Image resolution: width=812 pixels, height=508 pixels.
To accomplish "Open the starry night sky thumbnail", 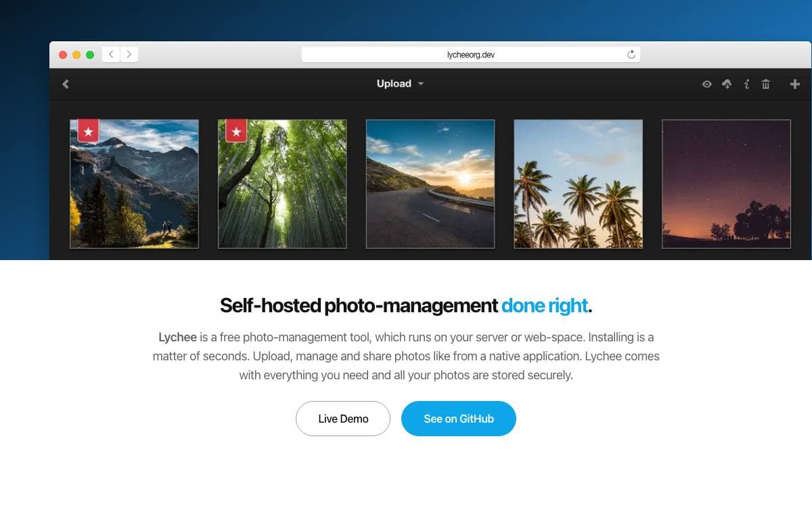I will [x=726, y=184].
